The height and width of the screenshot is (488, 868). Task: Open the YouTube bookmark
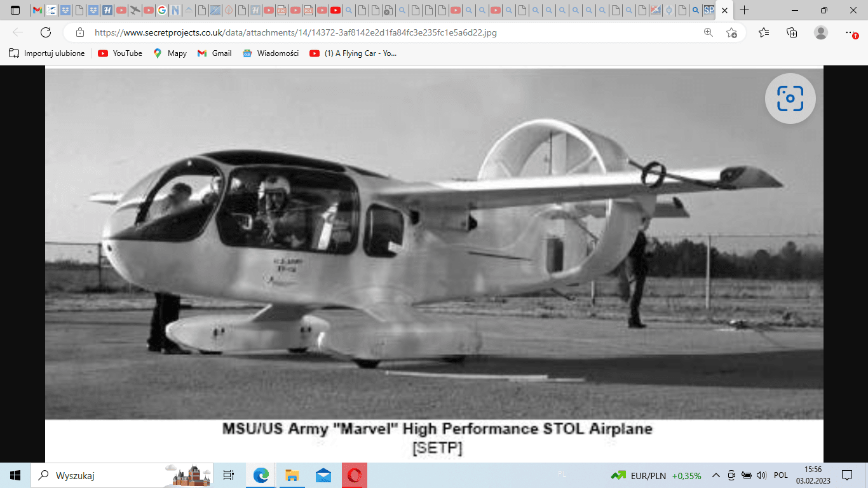click(x=120, y=53)
